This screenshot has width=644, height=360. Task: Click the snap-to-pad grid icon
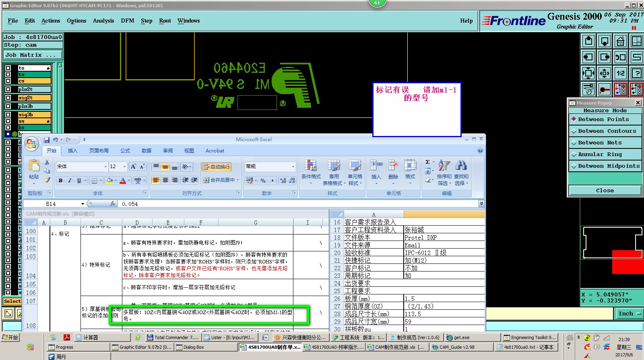pos(605,89)
